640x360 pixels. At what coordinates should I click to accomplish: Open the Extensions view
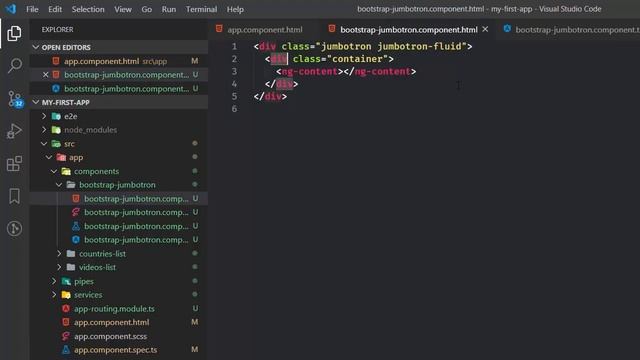click(x=14, y=164)
